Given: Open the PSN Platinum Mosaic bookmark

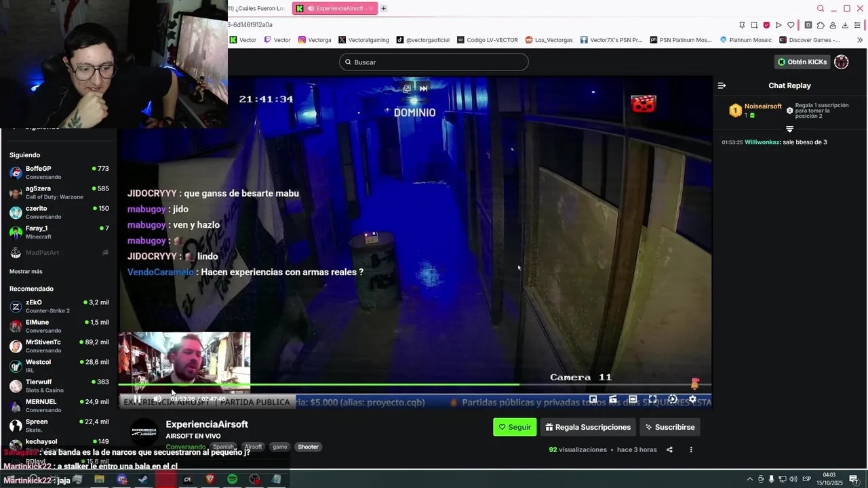Looking at the screenshot, I should point(681,40).
